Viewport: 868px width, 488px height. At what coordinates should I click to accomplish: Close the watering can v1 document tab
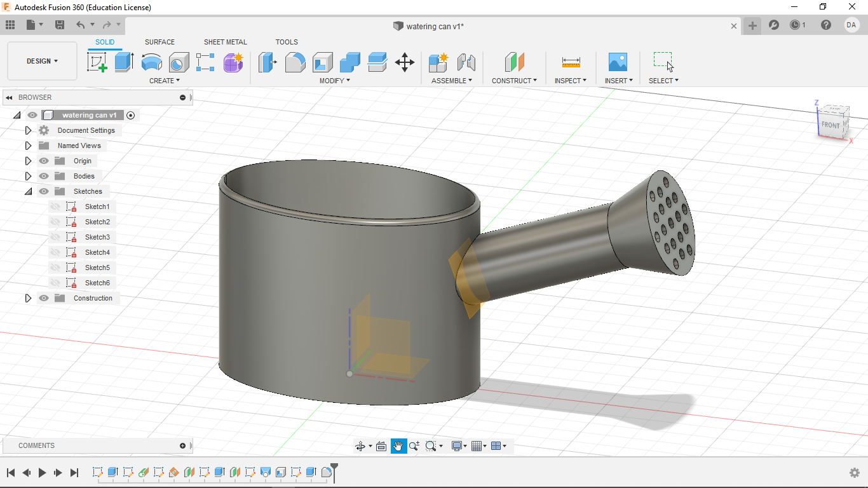(734, 26)
